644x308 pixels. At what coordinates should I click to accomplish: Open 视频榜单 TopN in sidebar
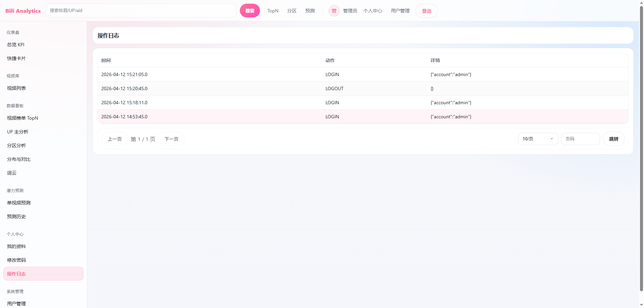[22, 118]
